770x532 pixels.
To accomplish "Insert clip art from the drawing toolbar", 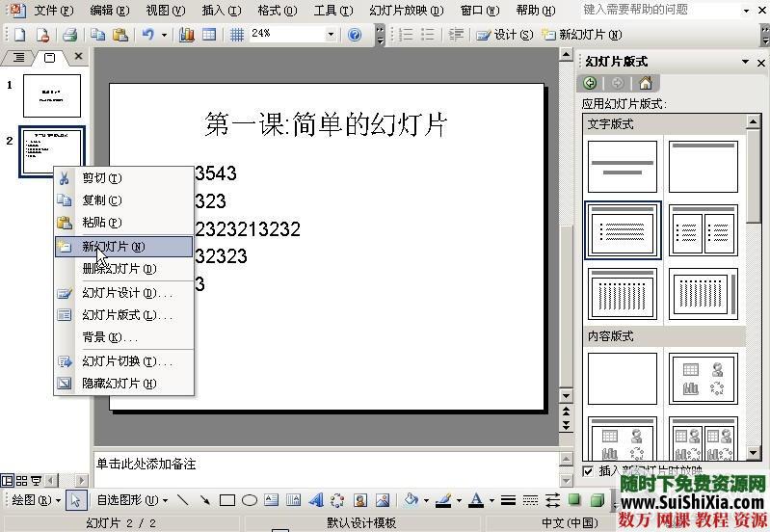I will (360, 500).
